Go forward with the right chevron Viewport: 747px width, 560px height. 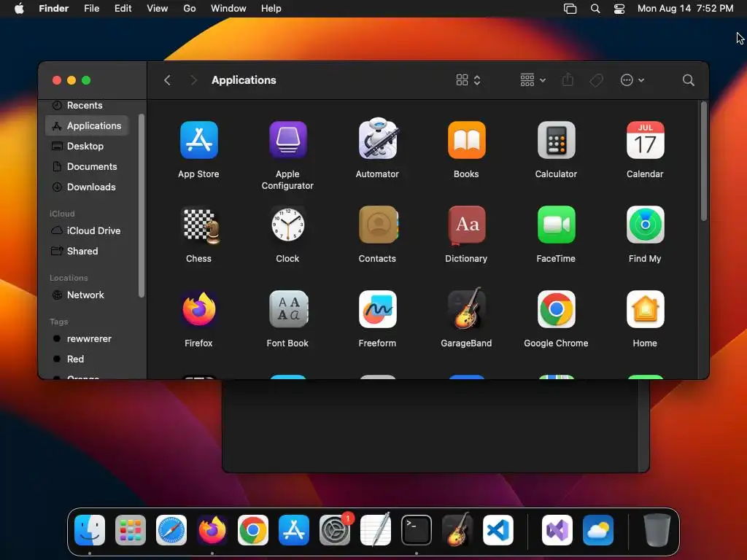(x=193, y=80)
